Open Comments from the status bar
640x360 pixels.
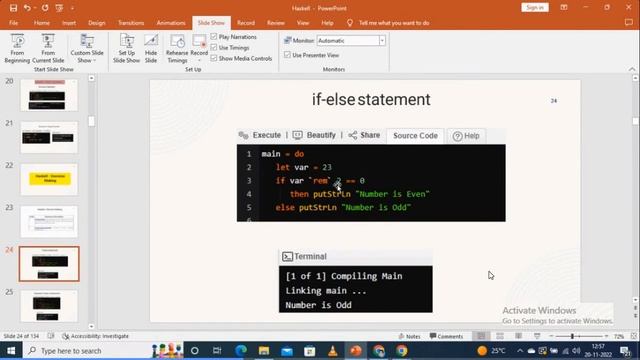pyautogui.click(x=446, y=336)
